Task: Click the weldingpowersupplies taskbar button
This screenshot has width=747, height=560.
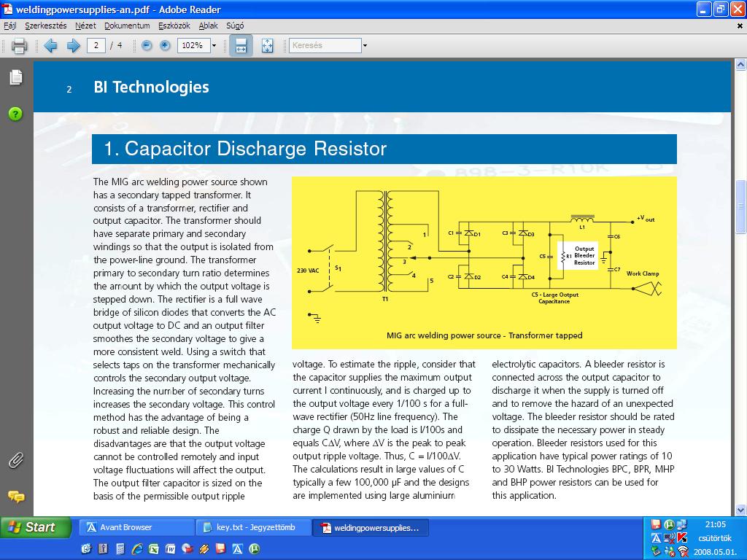Action: click(x=371, y=528)
